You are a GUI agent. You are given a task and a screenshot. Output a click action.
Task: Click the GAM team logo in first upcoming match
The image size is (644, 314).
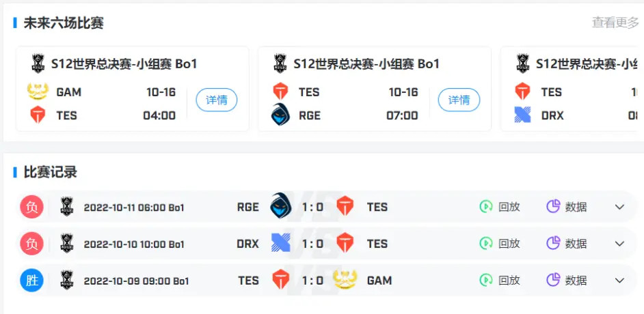[38, 91]
